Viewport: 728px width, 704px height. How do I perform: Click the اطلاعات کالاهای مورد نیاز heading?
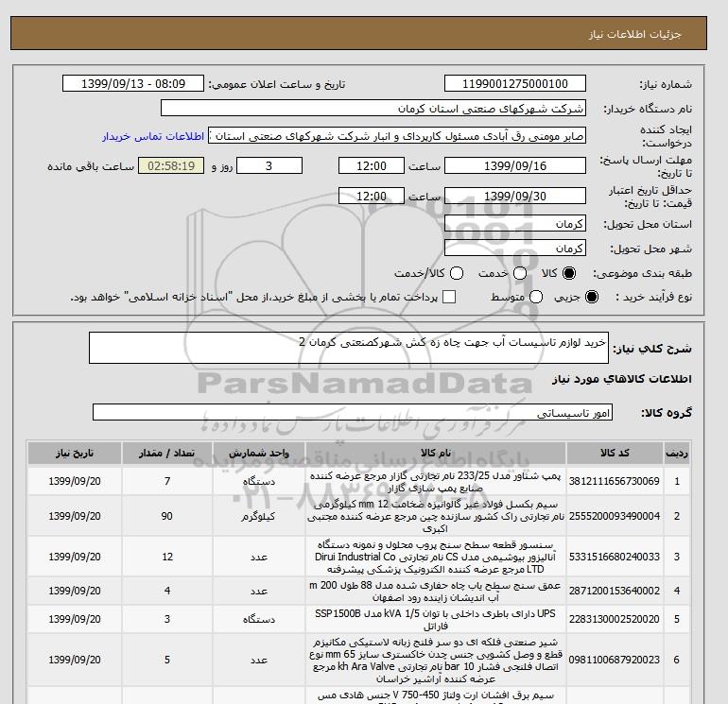tap(621, 379)
